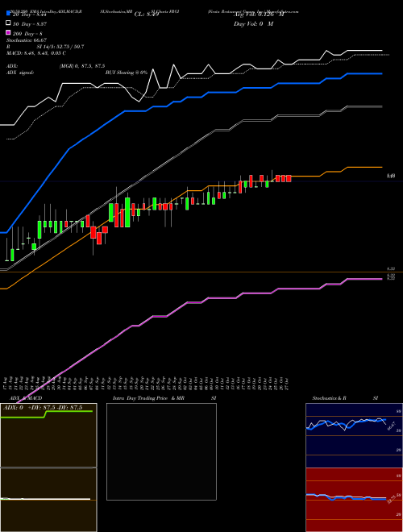Screen dimensions: 403x532
Task: Click the last red candlestick on the chart
Action: [289, 178]
